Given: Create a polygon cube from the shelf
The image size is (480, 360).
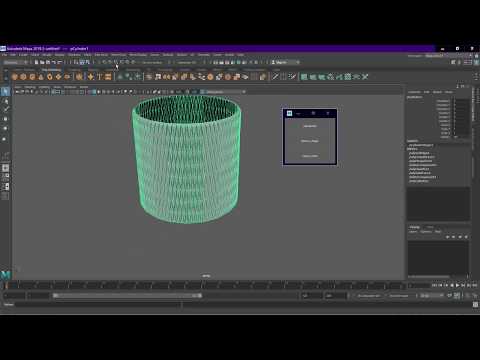Looking at the screenshot, I should pyautogui.click(x=23, y=77).
